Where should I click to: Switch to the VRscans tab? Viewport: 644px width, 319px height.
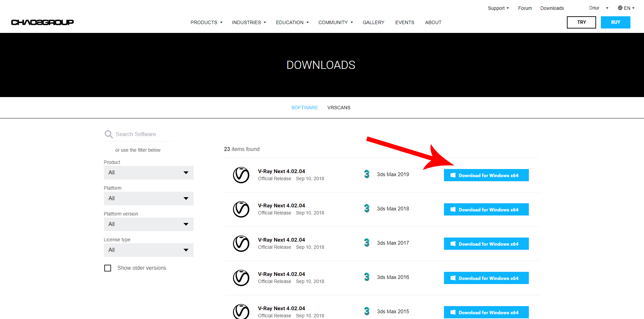click(339, 108)
